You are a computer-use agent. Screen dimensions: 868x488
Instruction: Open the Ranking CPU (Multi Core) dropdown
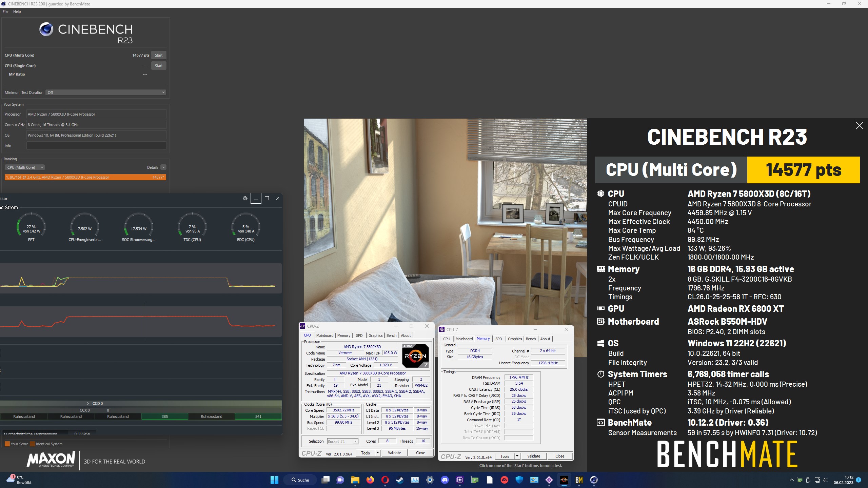click(25, 167)
